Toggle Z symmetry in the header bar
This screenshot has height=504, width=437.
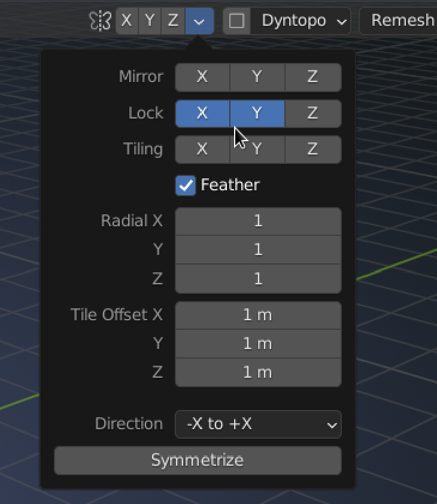click(173, 21)
